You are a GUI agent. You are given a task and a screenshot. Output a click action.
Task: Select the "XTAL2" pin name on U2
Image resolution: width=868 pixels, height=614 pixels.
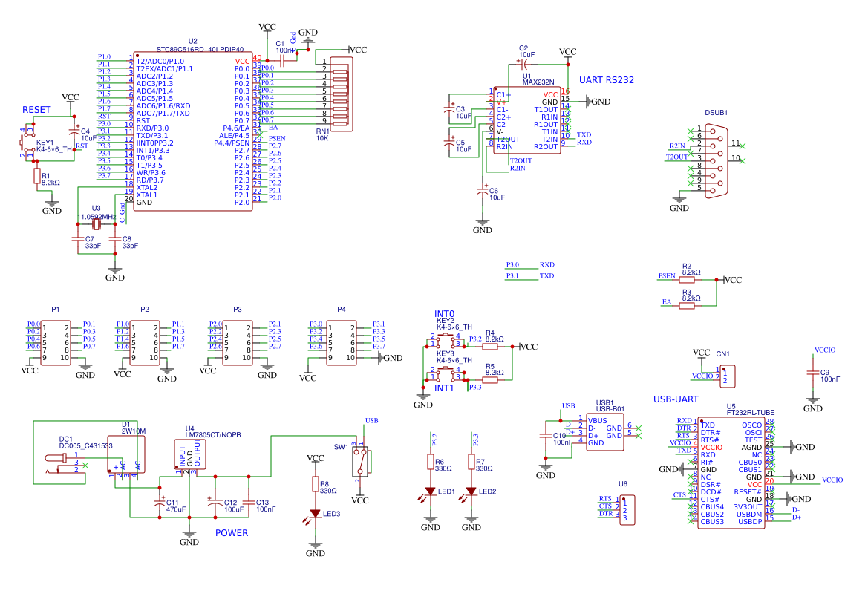coord(147,188)
